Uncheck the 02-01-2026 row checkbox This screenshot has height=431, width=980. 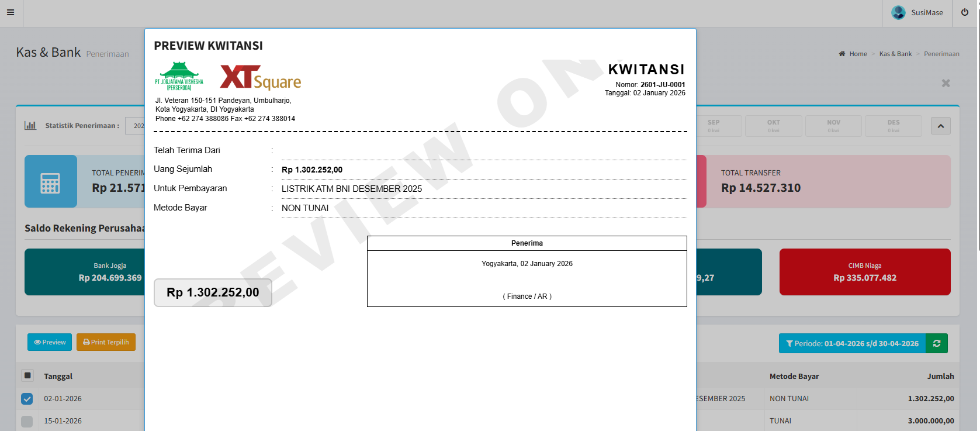27,399
